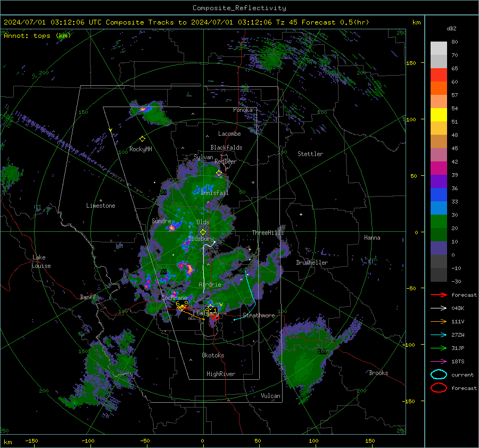Click the Composite_Reflectivity title
Image resolution: width=479 pixels, height=448 pixels.
click(240, 8)
